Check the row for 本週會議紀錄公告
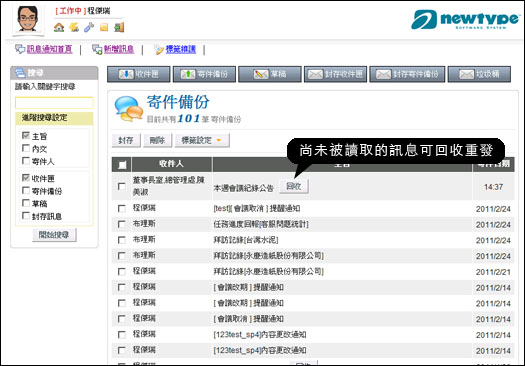 (122, 187)
